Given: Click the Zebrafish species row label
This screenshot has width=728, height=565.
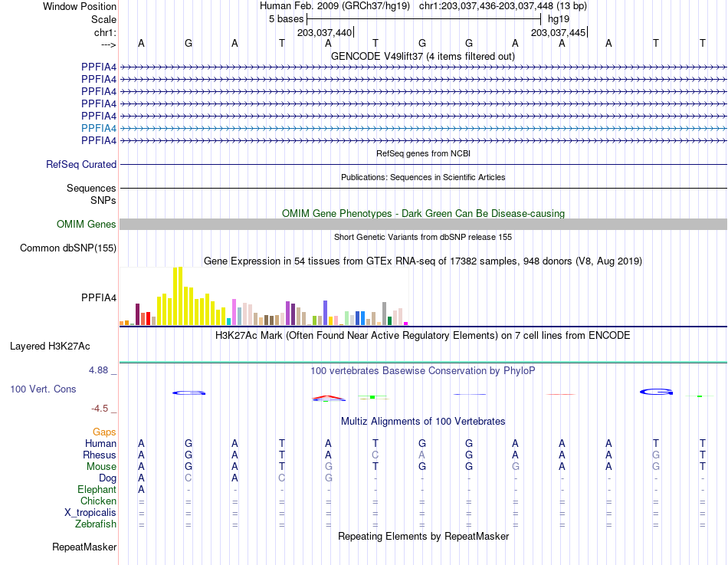Looking at the screenshot, I should tap(96, 524).
